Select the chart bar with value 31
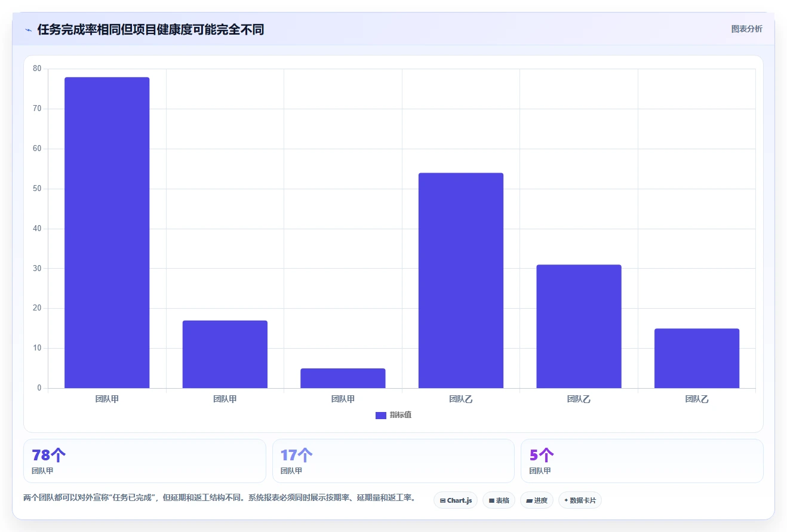 [579, 327]
